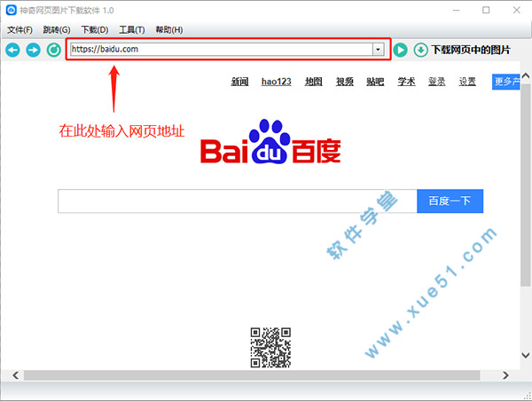Open the 视频 link

[x=345, y=82]
